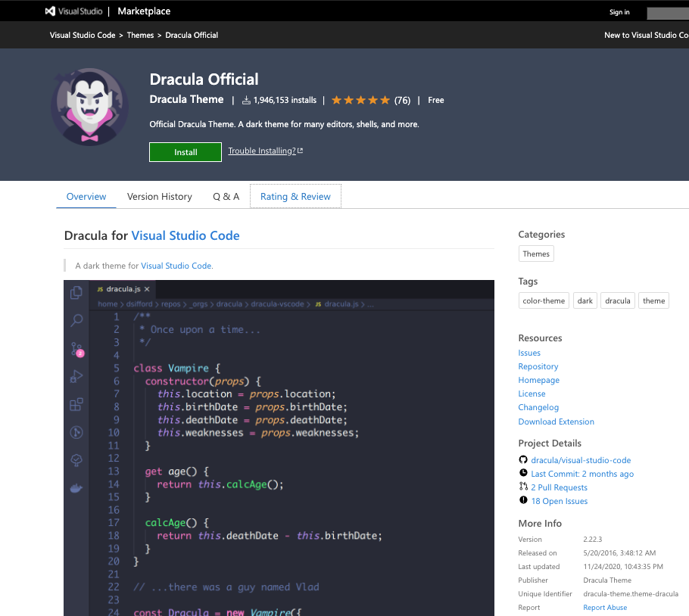The image size is (689, 616).
Task: Click the open issues exclamation icon
Action: 523,500
